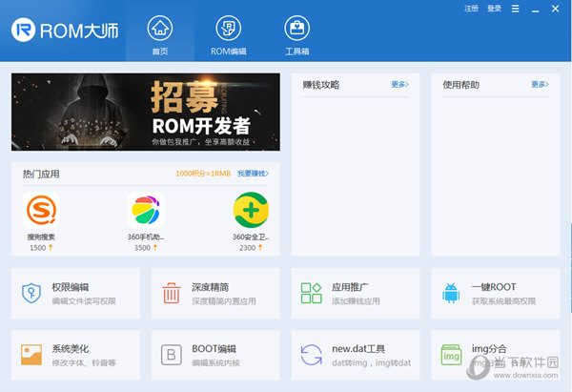Image resolution: width=572 pixels, height=392 pixels.
Task: Click the 3500 points value
Action: pyautogui.click(x=142, y=248)
